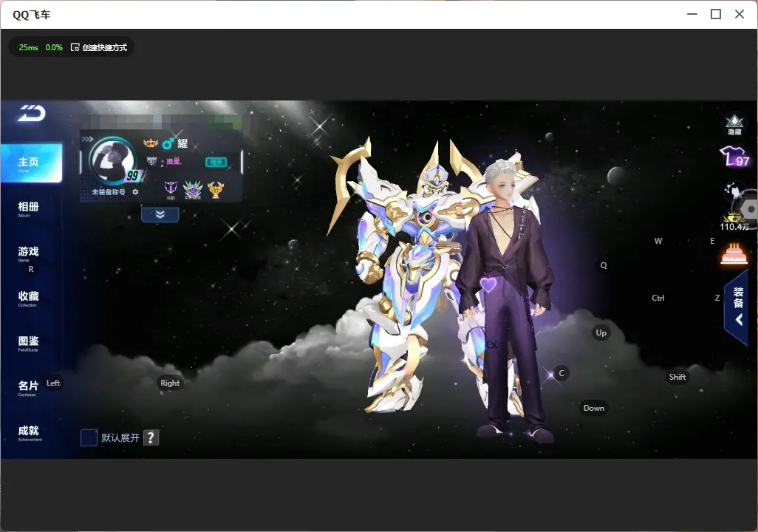758x532 pixels.
Task: Maximize the QQ飞车 window
Action: tap(716, 14)
